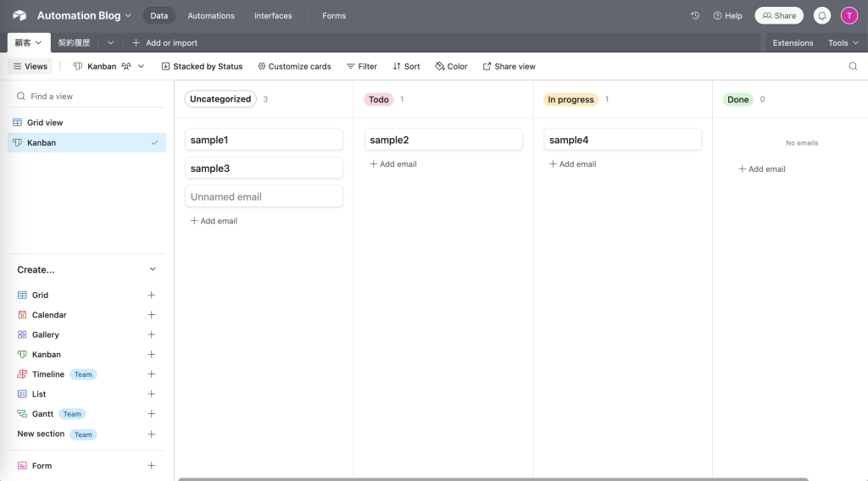Open the Color options for cards
The image size is (868, 481).
(451, 66)
